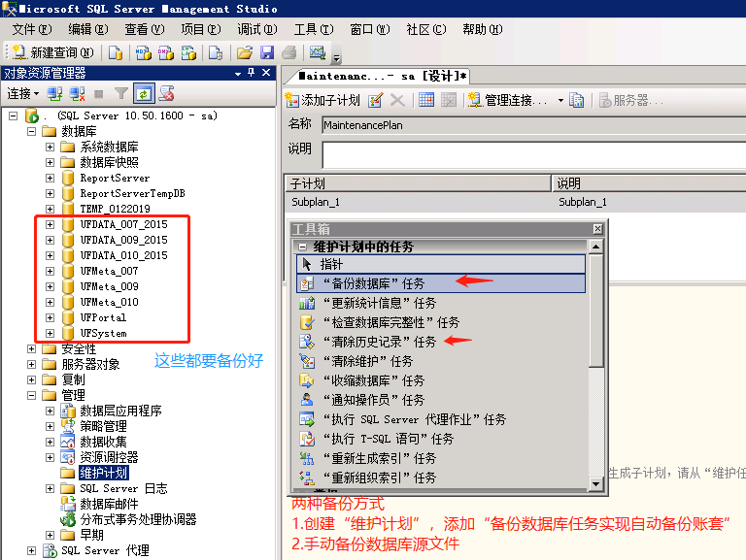Click the Activity Monitor icon in toolbar
This screenshot has height=560, width=746.
pos(318,52)
